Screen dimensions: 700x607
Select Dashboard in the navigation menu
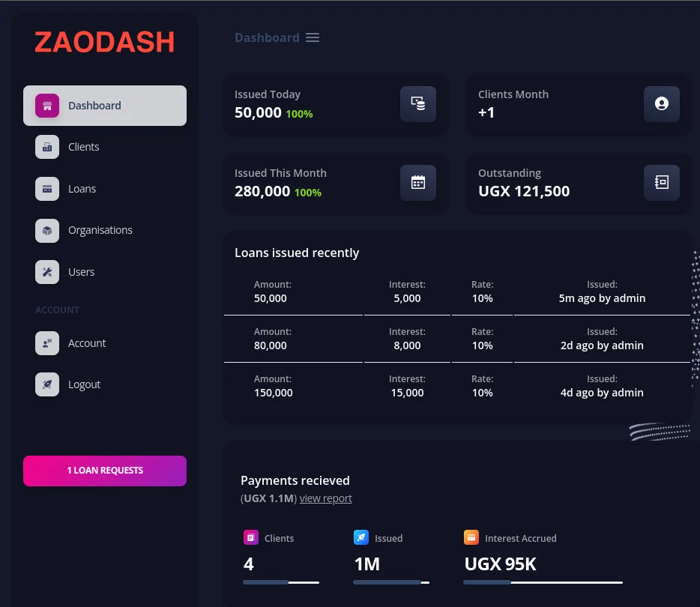94,106
